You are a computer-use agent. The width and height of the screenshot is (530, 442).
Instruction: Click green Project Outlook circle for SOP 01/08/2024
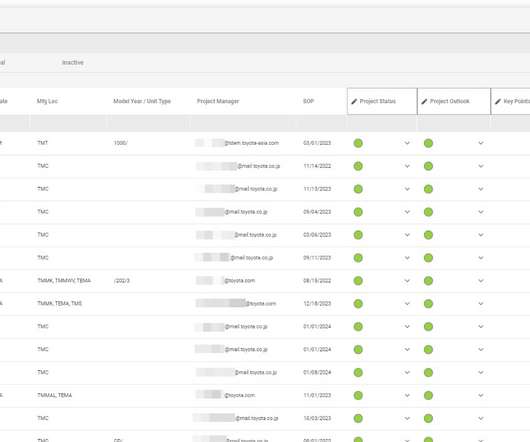428,372
